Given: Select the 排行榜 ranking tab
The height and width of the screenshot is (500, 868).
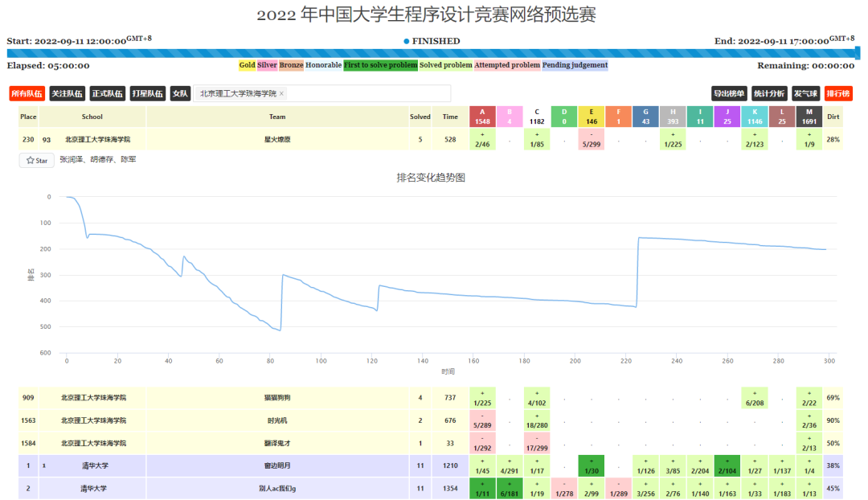Looking at the screenshot, I should (x=838, y=93).
